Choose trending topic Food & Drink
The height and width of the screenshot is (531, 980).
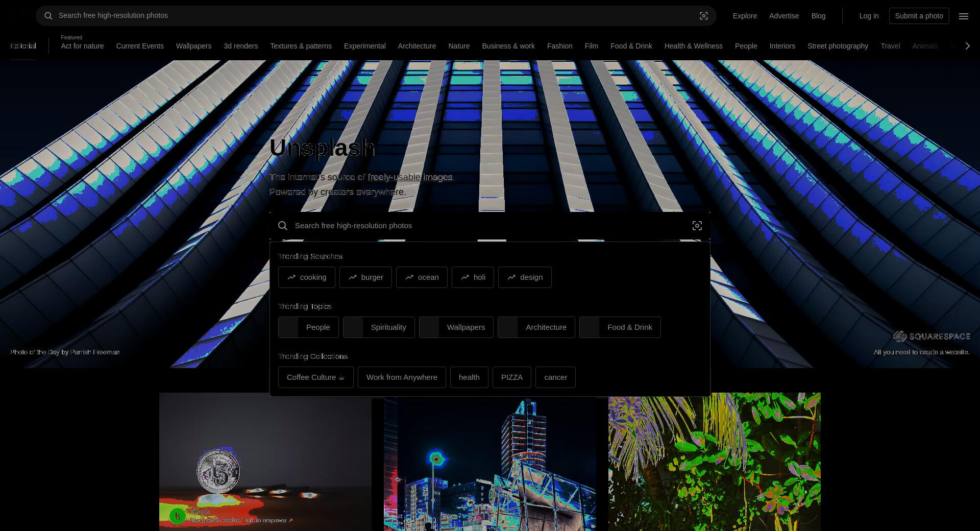tap(620, 327)
